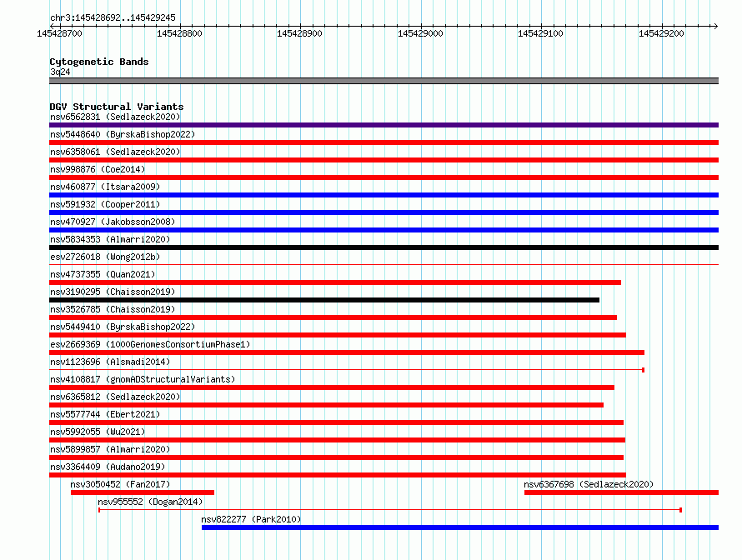The image size is (742, 560).
Task: Select esv2726018 (Wong2012b) label
Action: click(x=105, y=257)
